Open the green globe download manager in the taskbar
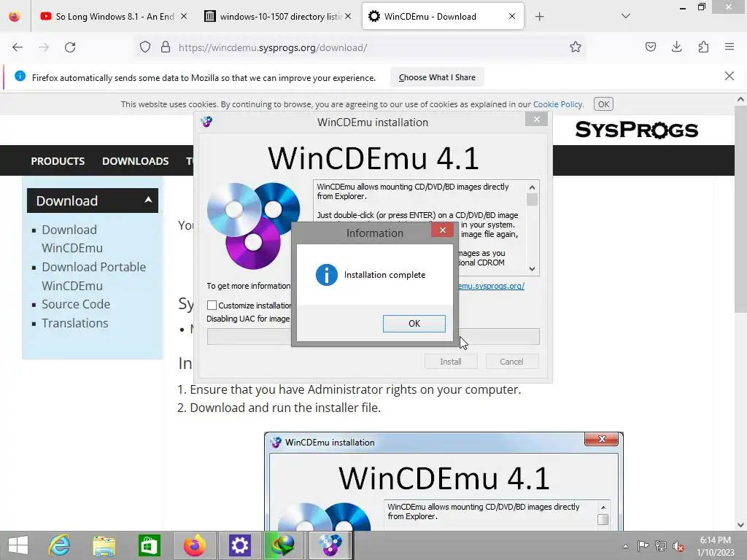747x560 pixels. 284,545
